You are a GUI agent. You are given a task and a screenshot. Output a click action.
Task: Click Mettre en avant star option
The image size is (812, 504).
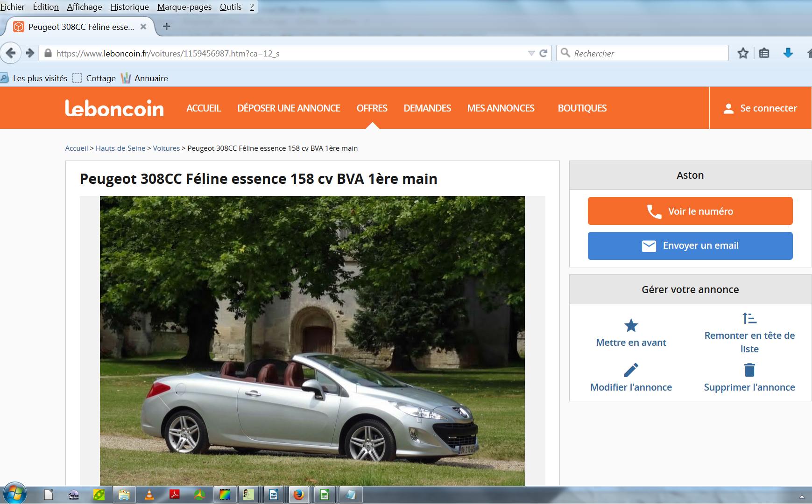click(x=631, y=333)
